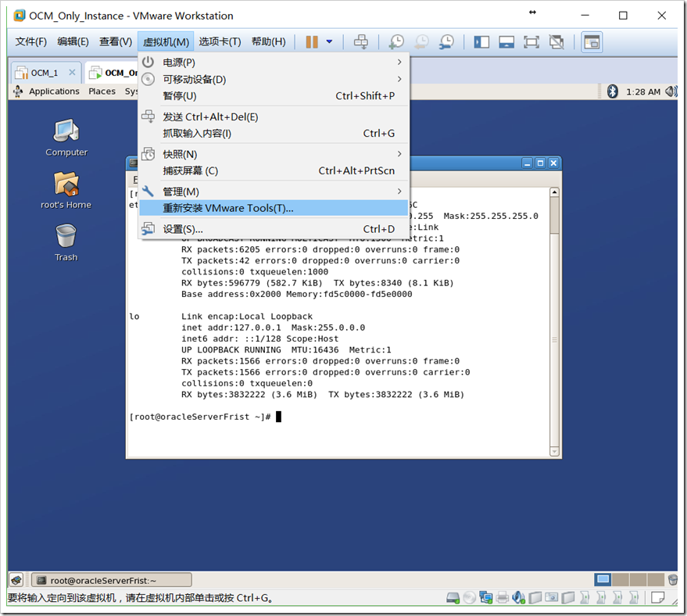Open the 查看(V) menu

click(x=115, y=41)
